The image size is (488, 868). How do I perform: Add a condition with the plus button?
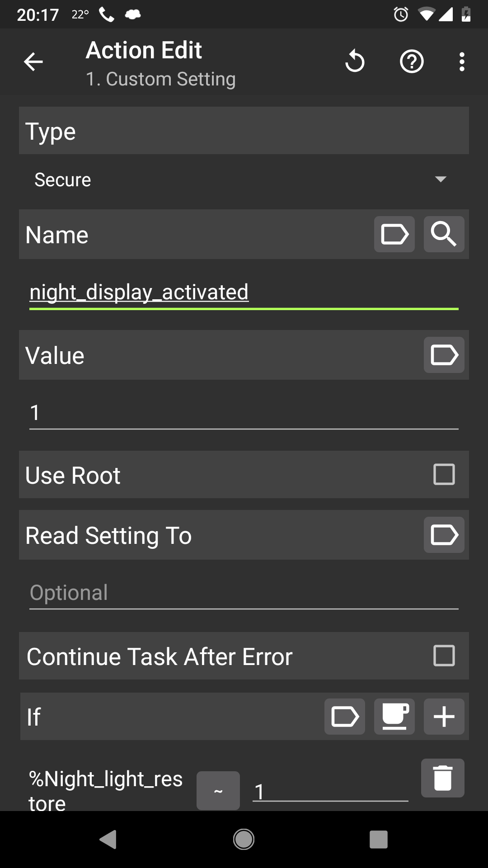pos(444,717)
